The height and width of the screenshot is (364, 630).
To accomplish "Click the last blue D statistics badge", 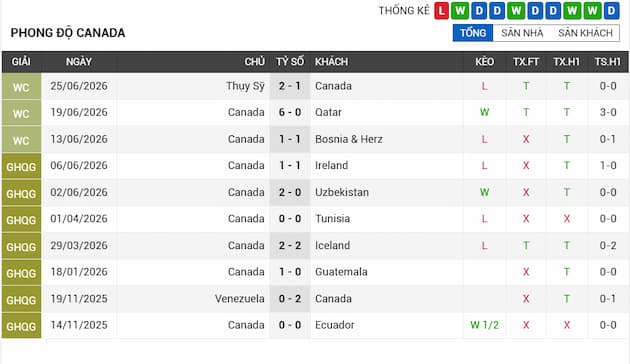I will pos(611,11).
